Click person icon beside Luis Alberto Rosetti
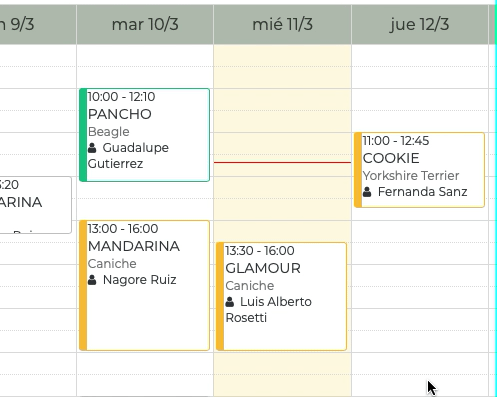497x397 pixels. pos(229,302)
